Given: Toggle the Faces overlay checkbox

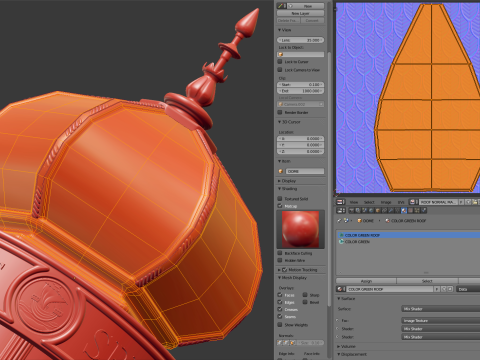Looking at the screenshot, I should click(x=280, y=295).
